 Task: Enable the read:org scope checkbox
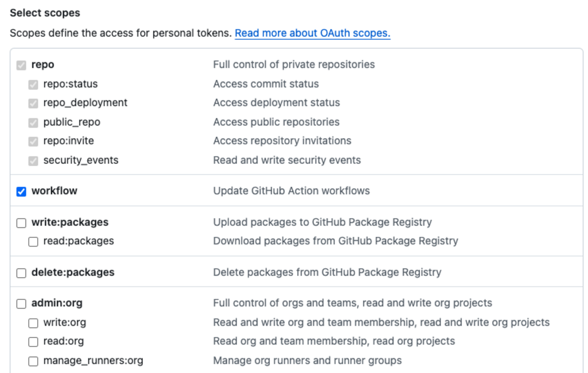pyautogui.click(x=32, y=341)
